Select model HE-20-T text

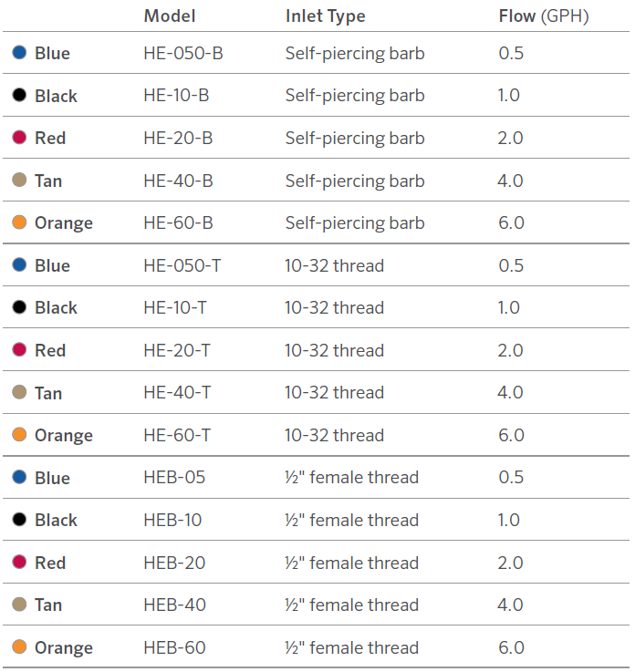pos(177,350)
